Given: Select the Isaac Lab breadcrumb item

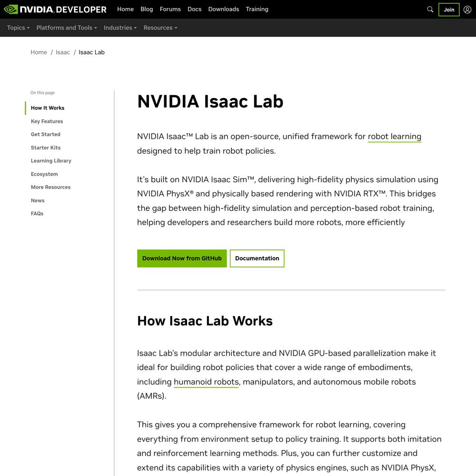Looking at the screenshot, I should (91, 52).
